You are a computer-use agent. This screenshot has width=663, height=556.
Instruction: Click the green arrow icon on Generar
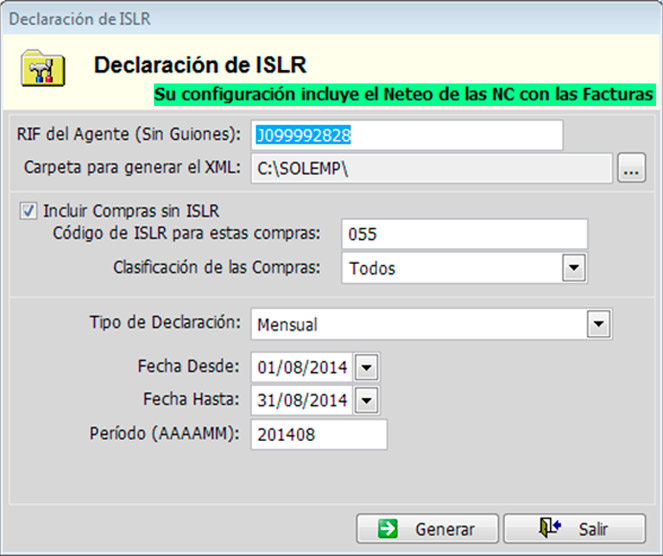point(390,529)
